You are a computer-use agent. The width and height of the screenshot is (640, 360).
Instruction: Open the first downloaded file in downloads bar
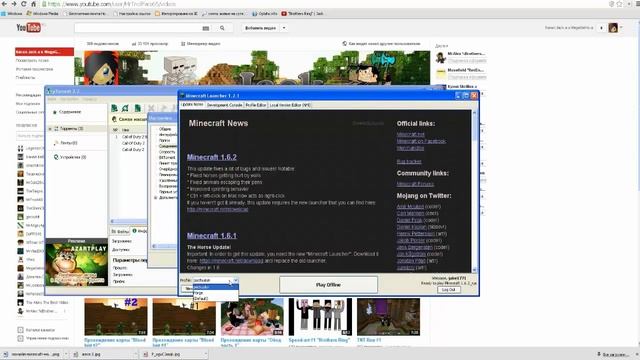click(34, 354)
